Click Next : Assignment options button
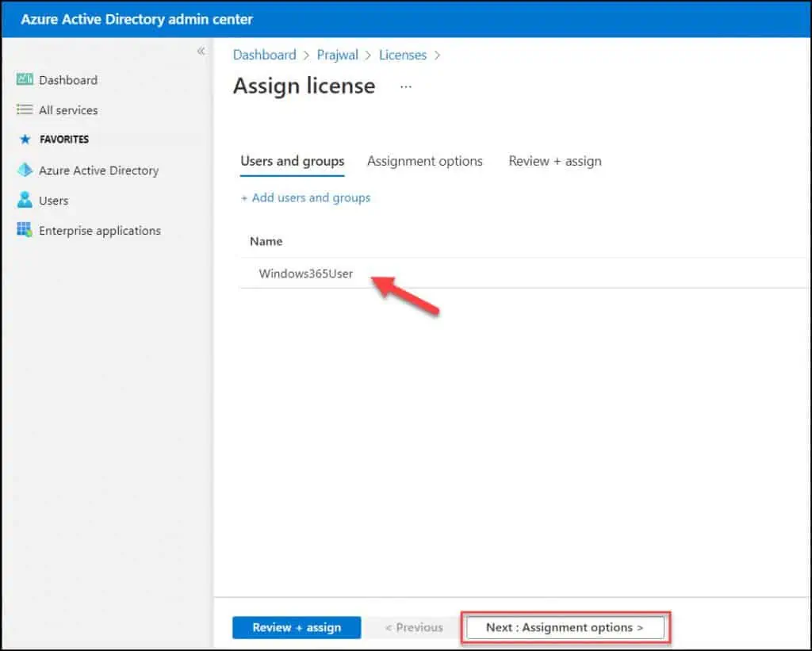The height and width of the screenshot is (651, 812). [x=565, y=627]
